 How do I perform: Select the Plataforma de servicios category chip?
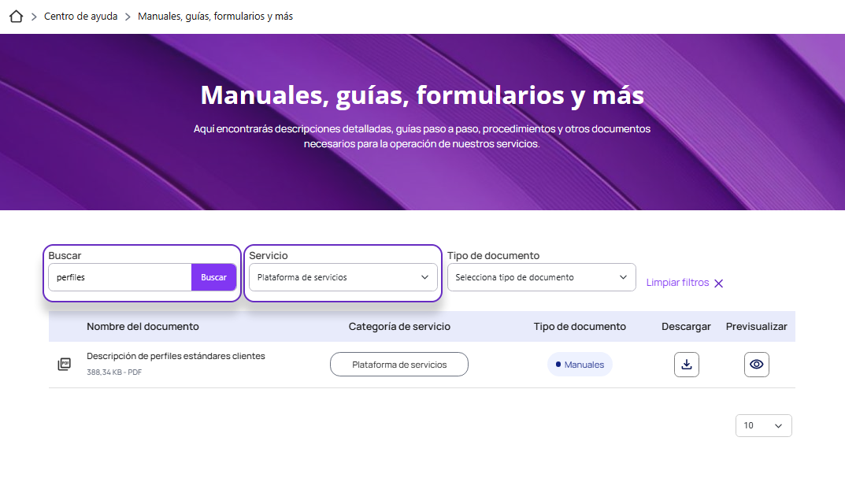[398, 364]
